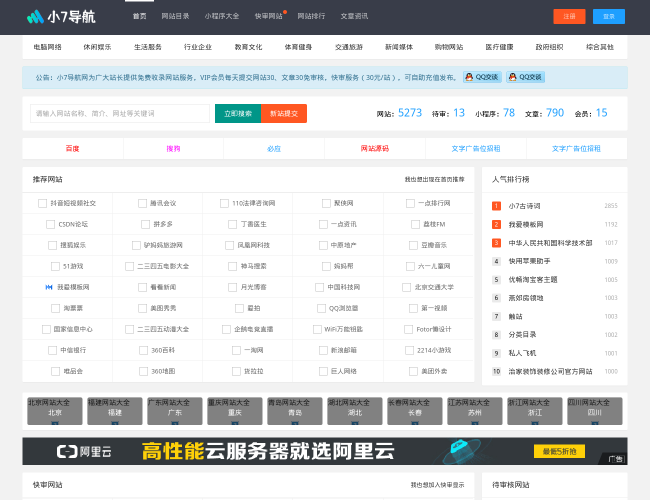Click the favicon icon beside 荔枝FM
650x500 pixels.
coord(415,224)
